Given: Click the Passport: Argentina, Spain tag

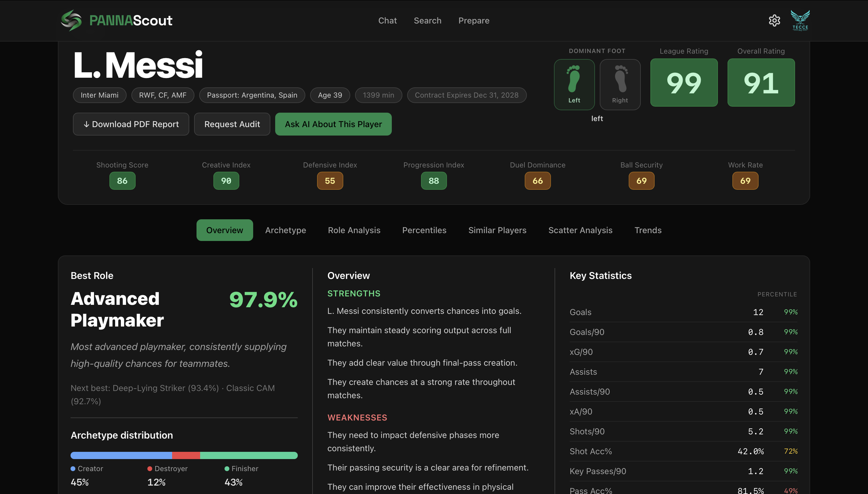Looking at the screenshot, I should coord(252,95).
